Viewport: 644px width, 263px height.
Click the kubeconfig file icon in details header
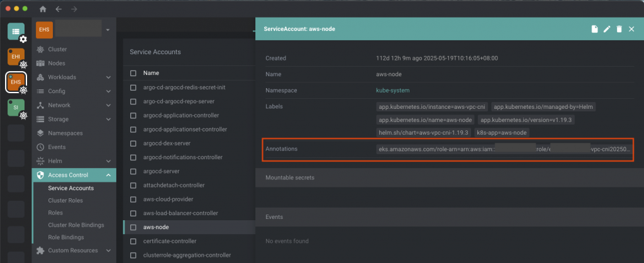594,29
